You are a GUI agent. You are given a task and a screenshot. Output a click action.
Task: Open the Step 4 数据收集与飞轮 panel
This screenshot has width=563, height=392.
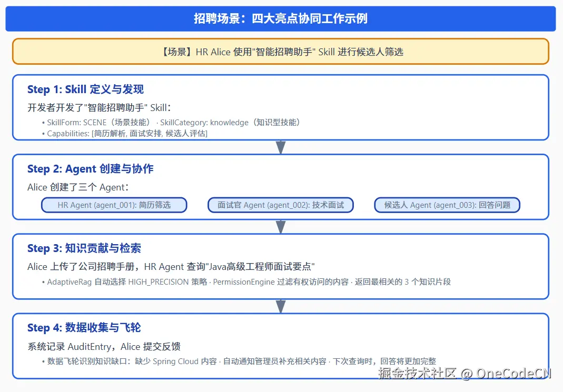point(281,346)
